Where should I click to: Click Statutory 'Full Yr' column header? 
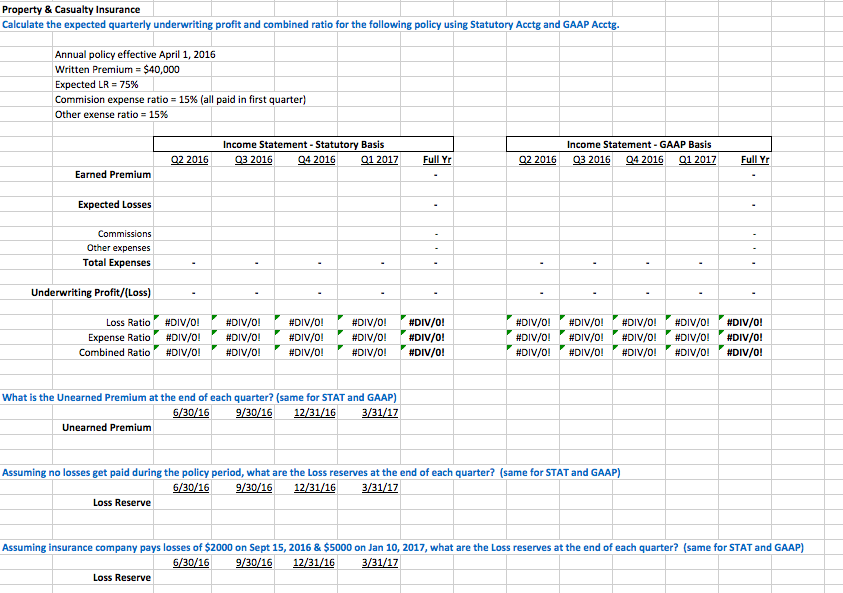pyautogui.click(x=437, y=160)
